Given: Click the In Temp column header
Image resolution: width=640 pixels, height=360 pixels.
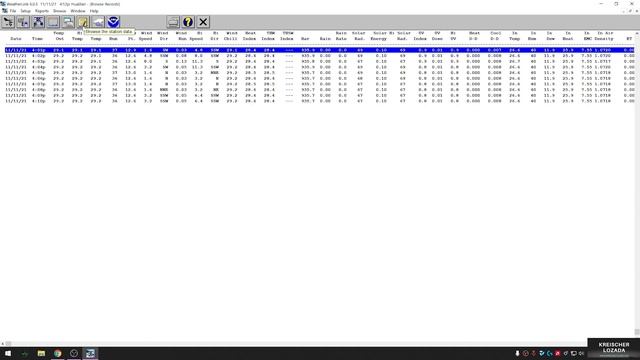Looking at the screenshot, I should click(515, 36).
